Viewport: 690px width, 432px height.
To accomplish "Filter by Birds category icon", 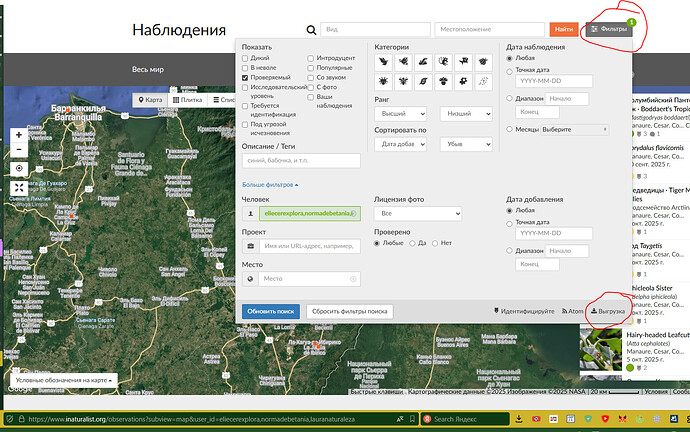I will point(383,62).
